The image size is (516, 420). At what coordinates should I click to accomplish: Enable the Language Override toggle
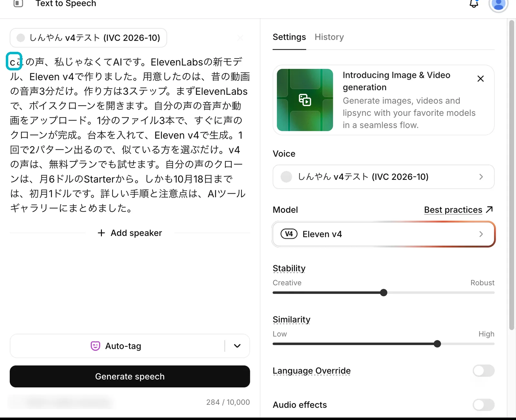[483, 371]
